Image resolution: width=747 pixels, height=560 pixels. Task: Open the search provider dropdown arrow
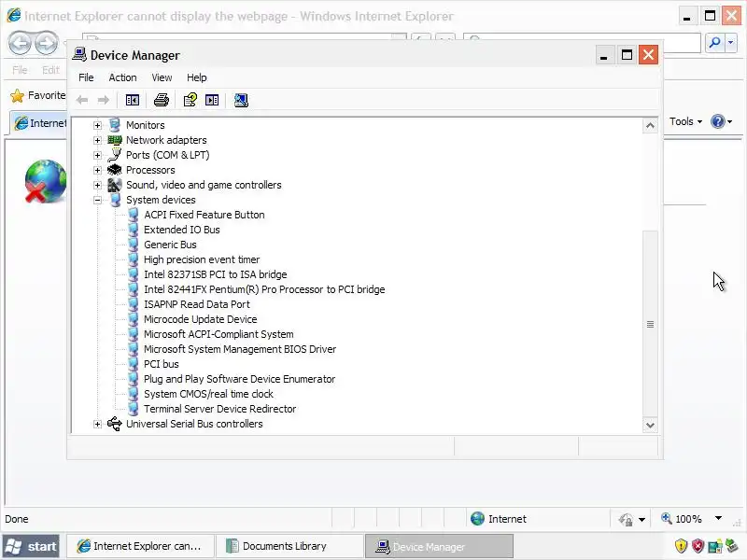pyautogui.click(x=731, y=43)
